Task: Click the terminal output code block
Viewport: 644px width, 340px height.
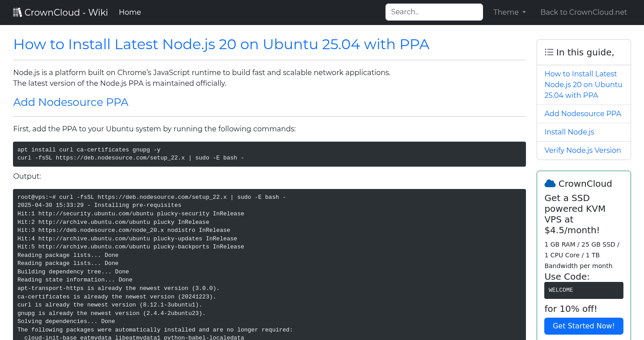Action: tap(269, 264)
